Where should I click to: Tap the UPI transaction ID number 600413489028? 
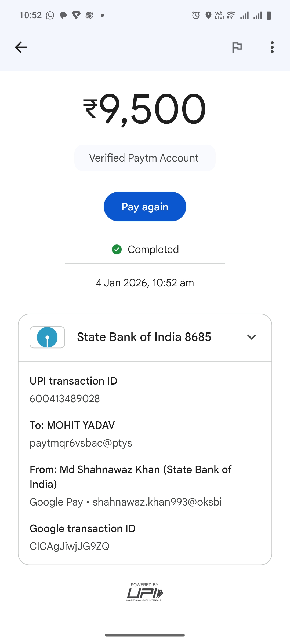click(65, 399)
